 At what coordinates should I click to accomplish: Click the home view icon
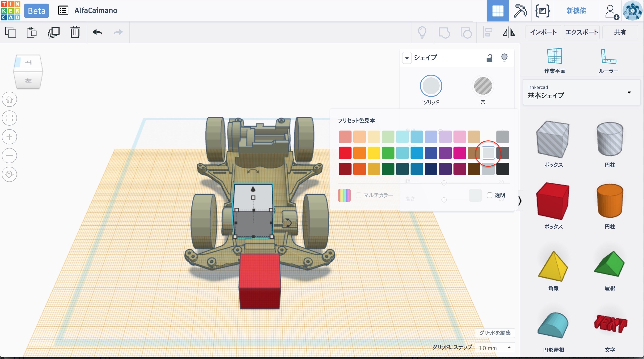9,99
